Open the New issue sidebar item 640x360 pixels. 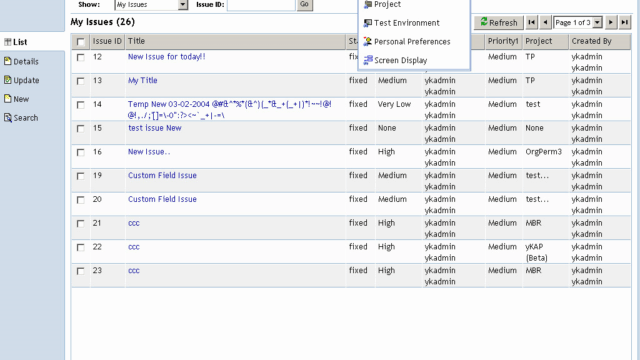[21, 99]
